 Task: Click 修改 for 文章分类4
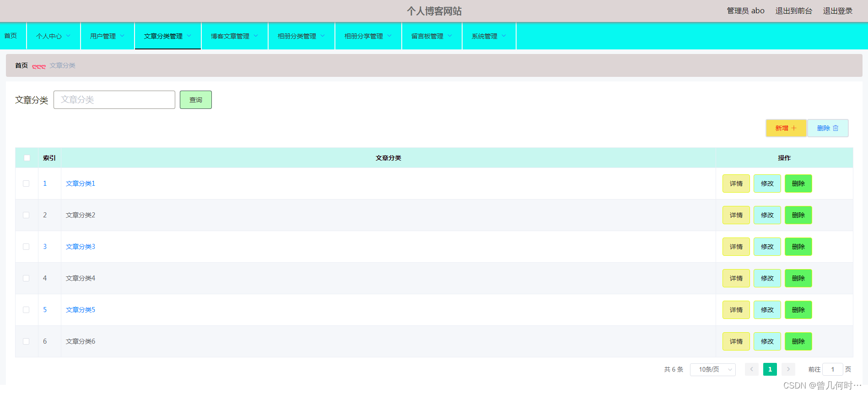(x=767, y=278)
